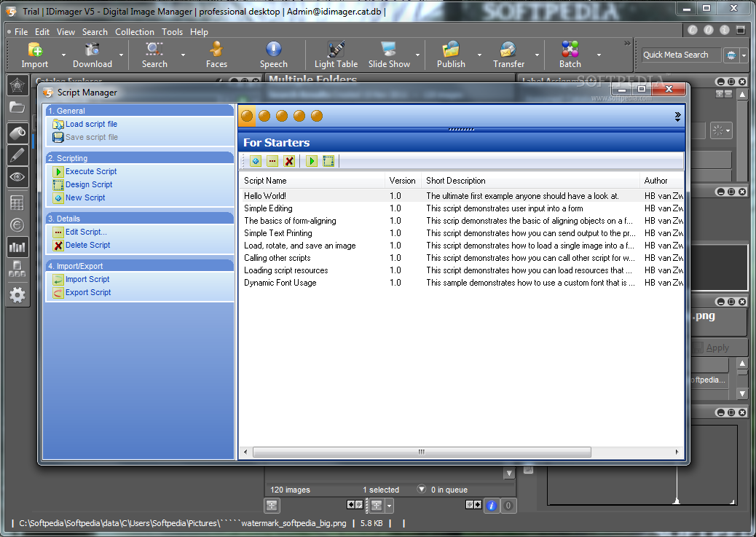
Task: Open the Collection menu
Action: point(135,32)
